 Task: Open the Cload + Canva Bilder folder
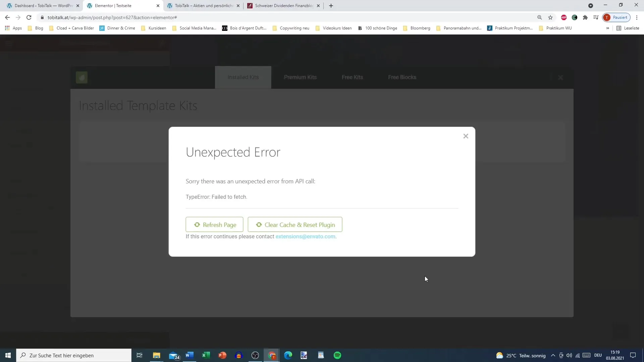[x=72, y=28]
